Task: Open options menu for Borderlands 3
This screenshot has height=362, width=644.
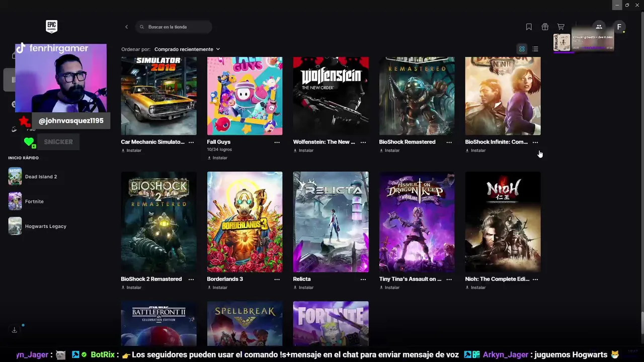Action: (x=277, y=279)
